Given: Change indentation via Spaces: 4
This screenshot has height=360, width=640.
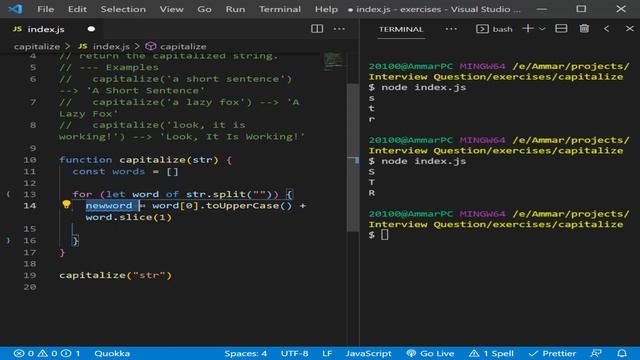Looking at the screenshot, I should (x=245, y=353).
